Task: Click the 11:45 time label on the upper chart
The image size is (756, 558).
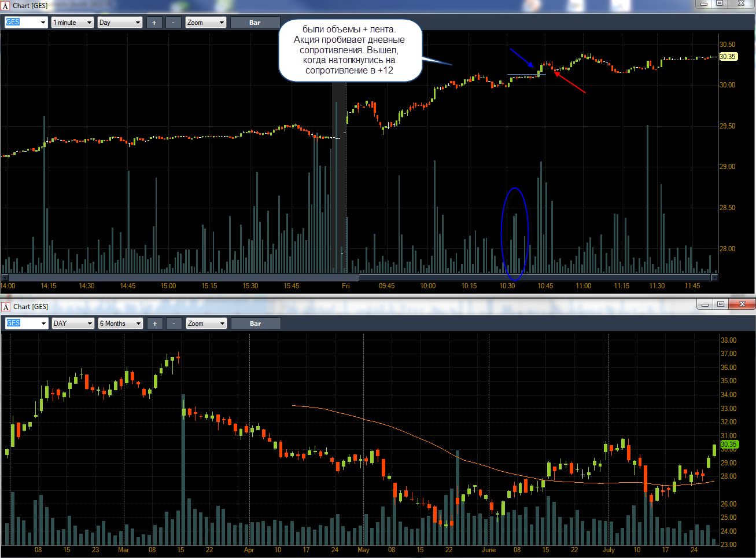Action: (x=692, y=286)
